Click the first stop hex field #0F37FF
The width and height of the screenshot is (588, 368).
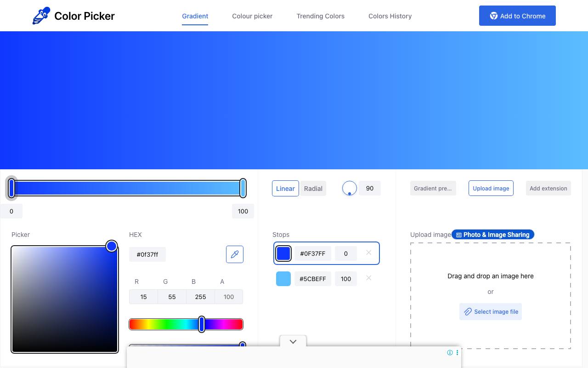point(313,253)
